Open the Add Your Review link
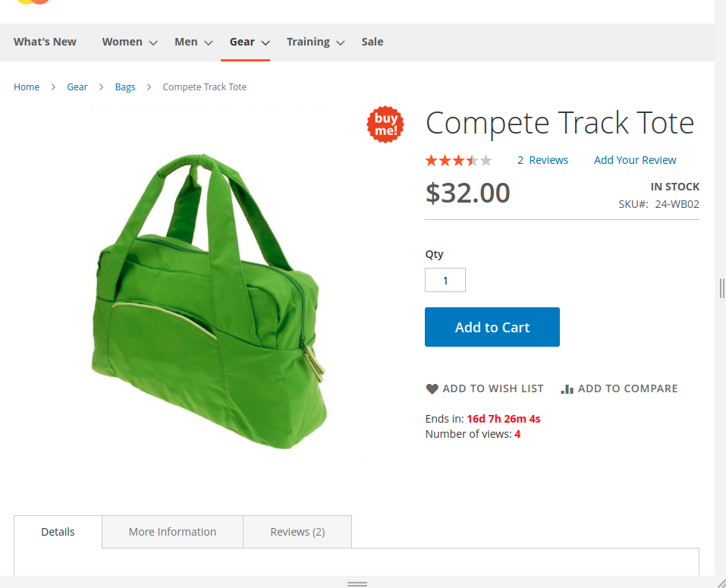 [x=635, y=160]
